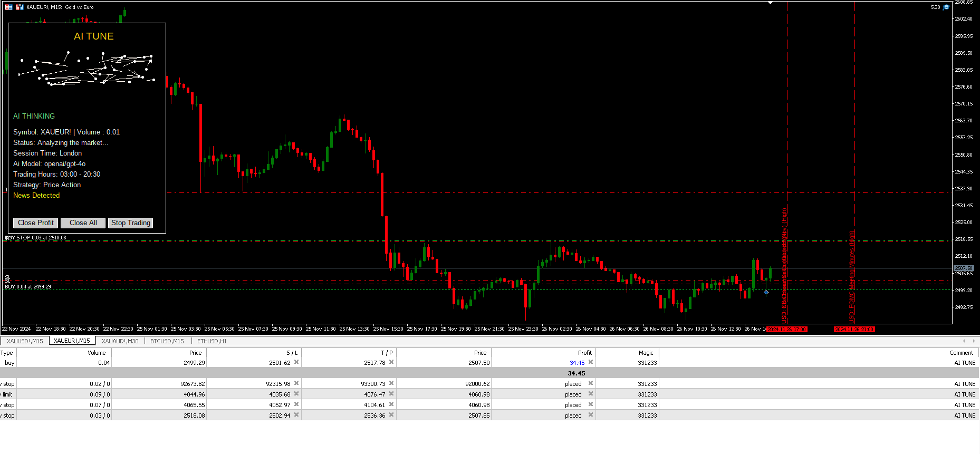Screen dimensions: 980x454
Task: Clear take profit 4104.61 on stop order
Action: pyautogui.click(x=391, y=404)
